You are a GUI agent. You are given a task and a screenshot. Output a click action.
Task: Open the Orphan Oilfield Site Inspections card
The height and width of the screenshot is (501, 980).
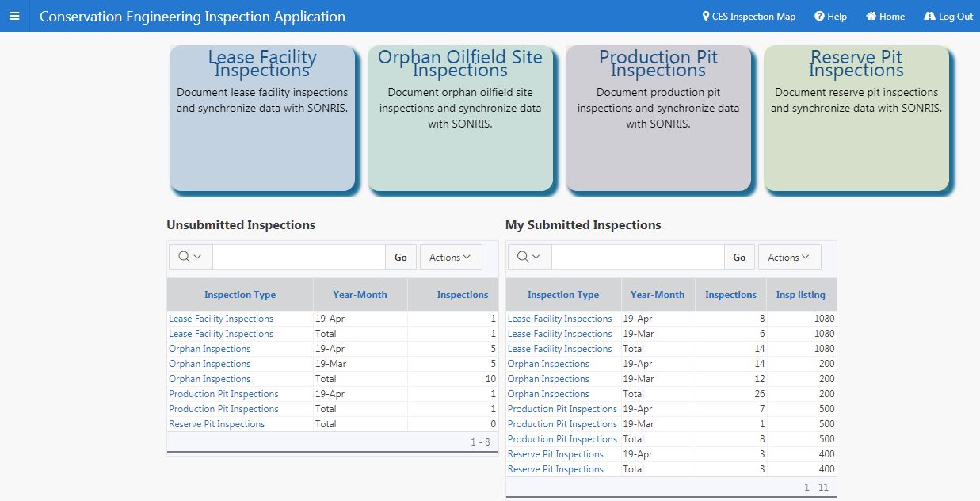460,119
